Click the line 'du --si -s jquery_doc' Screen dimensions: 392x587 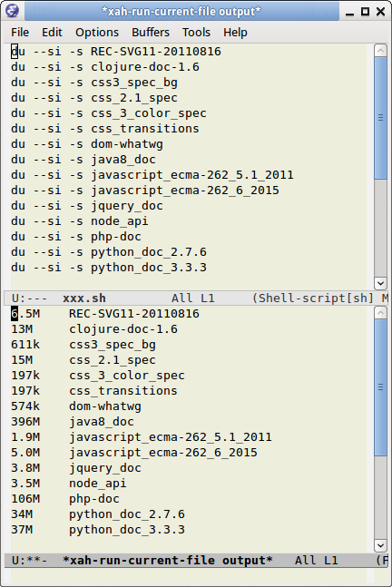tap(87, 206)
